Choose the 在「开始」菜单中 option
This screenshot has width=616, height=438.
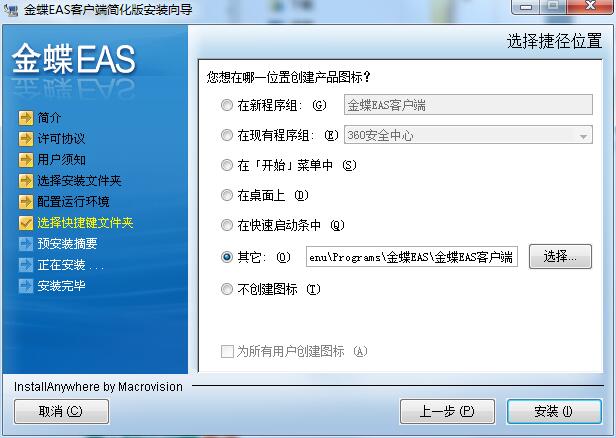pos(227,165)
